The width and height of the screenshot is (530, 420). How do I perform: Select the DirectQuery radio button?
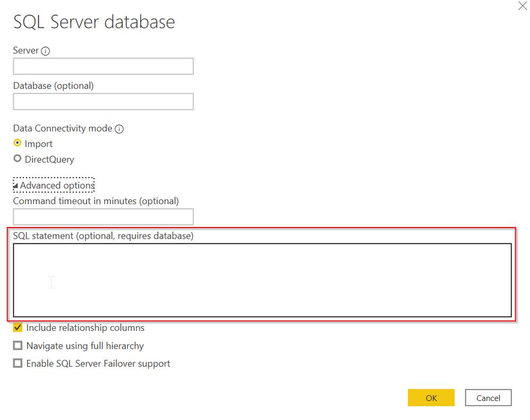17,158
